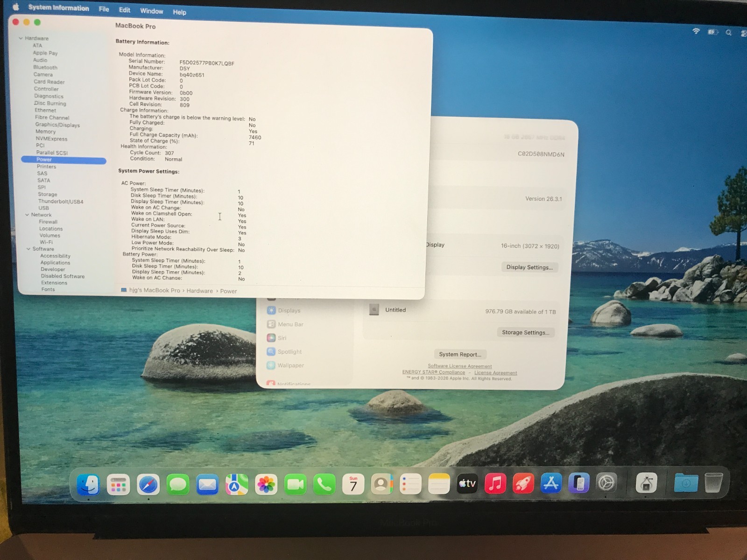Open Messages in the Dock
Viewport: 747px width, 560px height.
pos(178,485)
